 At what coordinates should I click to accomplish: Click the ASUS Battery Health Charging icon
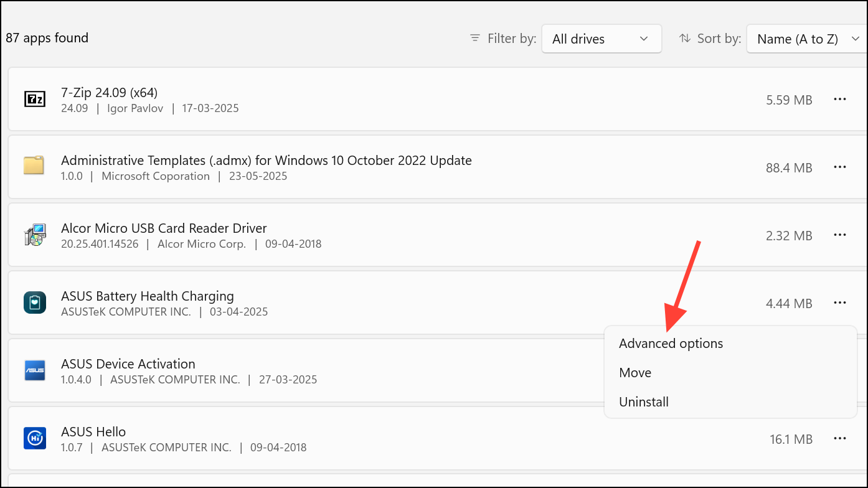(34, 303)
